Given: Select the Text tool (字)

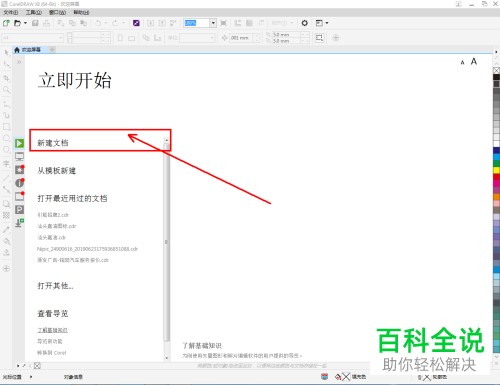Looking at the screenshot, I should (x=6, y=164).
